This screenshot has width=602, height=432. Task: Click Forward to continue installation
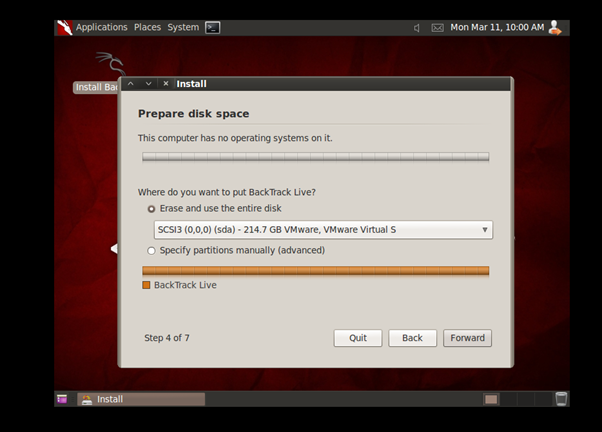click(x=467, y=338)
